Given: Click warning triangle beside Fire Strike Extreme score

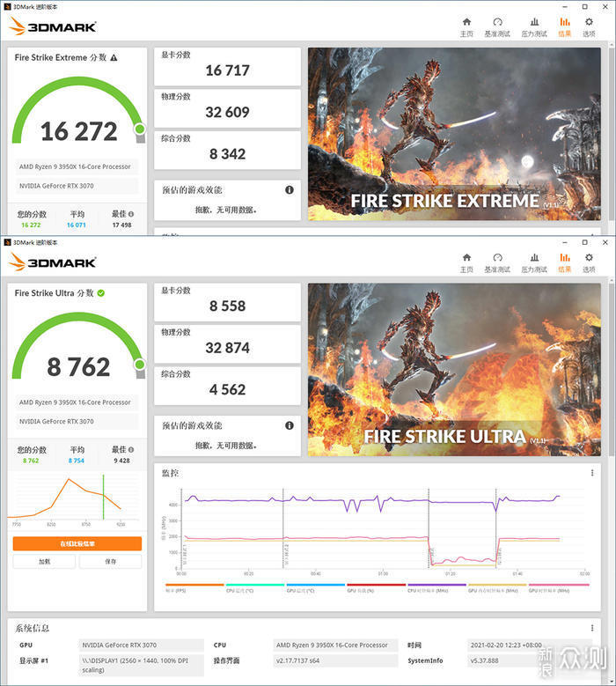Looking at the screenshot, I should [x=114, y=58].
